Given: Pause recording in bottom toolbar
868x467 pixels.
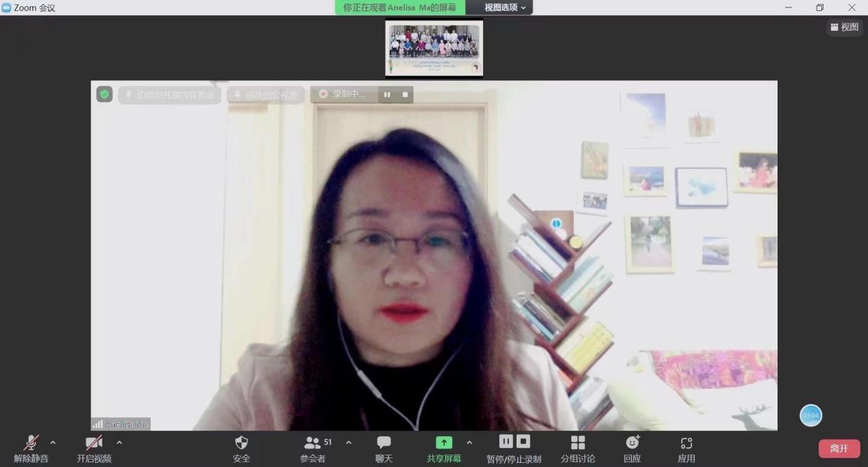Looking at the screenshot, I should (x=506, y=441).
